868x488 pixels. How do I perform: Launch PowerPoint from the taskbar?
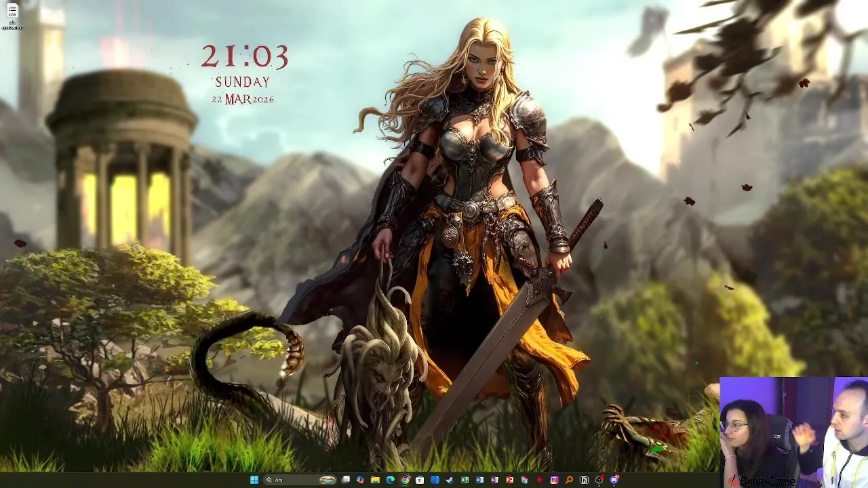pos(509,480)
